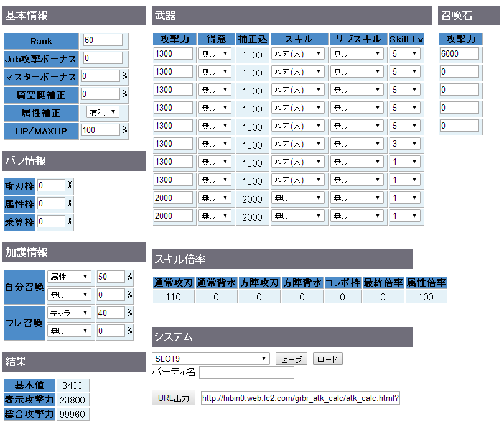
Task: Open first weapon スキル dropdown 攻刃(大)
Action: pos(298,53)
